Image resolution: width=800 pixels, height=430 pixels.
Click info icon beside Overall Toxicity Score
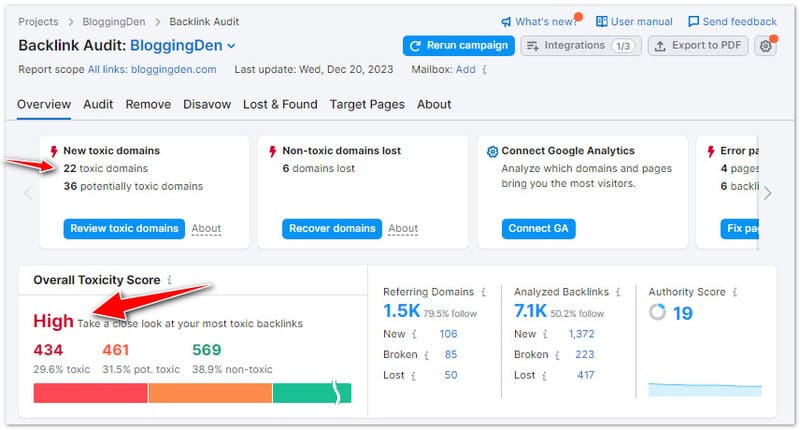(x=170, y=281)
